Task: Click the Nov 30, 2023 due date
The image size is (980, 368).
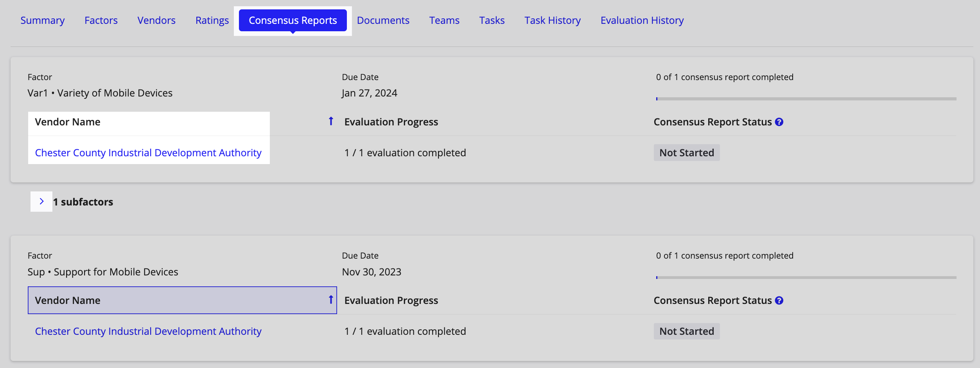Action: point(372,272)
